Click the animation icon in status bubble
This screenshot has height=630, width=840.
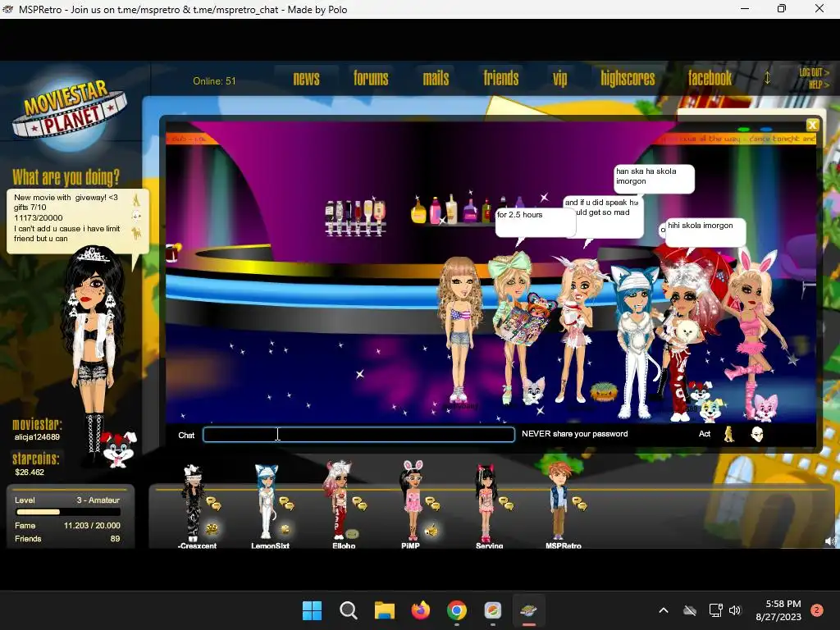click(x=137, y=200)
